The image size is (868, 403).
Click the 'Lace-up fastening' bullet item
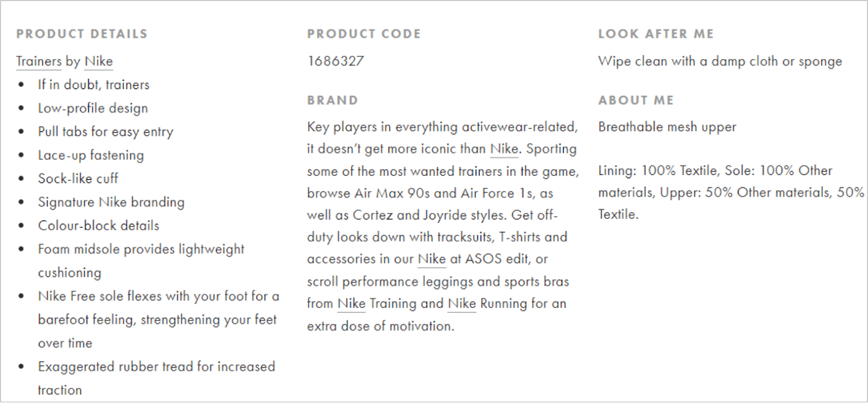[x=91, y=155]
